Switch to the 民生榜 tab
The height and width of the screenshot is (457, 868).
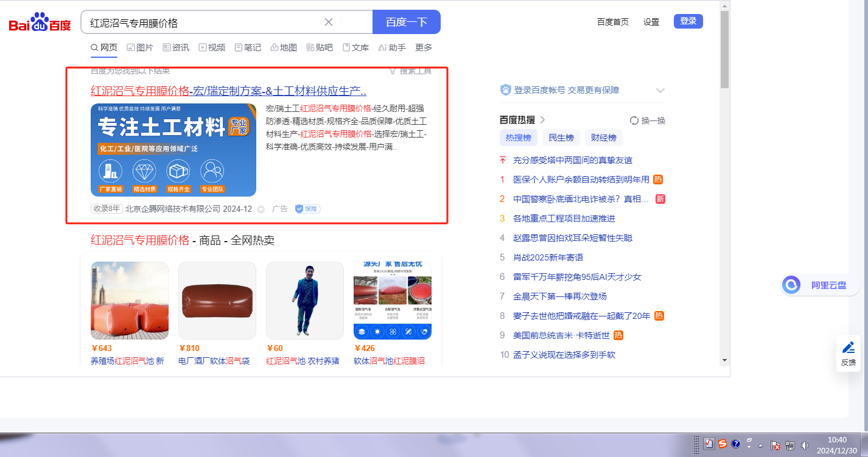(561, 138)
